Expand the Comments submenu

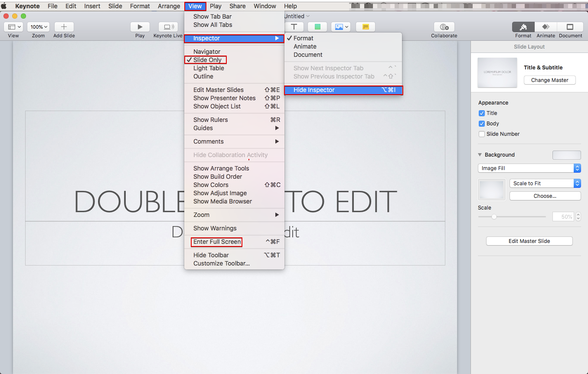234,141
